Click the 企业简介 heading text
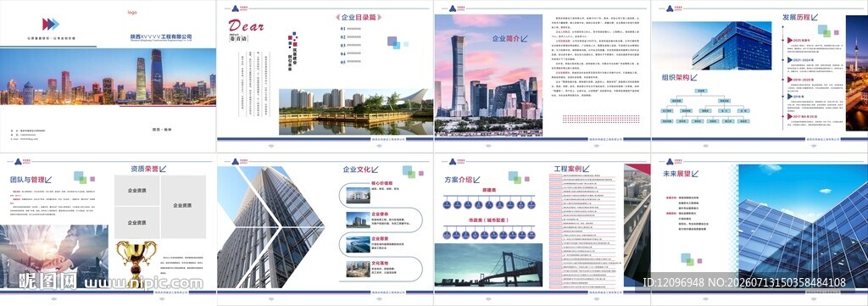This screenshot has width=868, height=306. click(506, 39)
